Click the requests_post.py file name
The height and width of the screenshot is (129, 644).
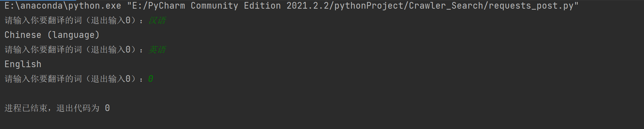[x=531, y=6]
